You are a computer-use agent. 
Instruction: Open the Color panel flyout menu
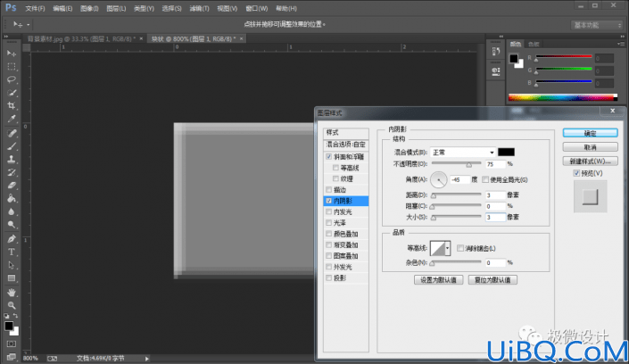[621, 44]
